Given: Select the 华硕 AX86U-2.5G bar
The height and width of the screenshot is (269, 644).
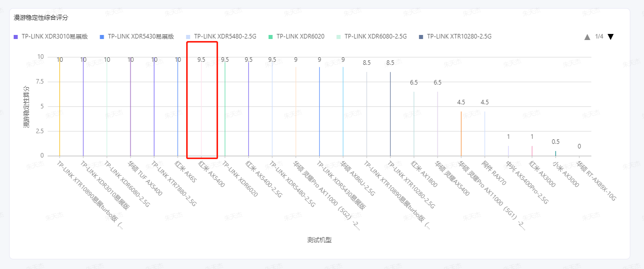Looking at the screenshot, I should pos(343,111).
